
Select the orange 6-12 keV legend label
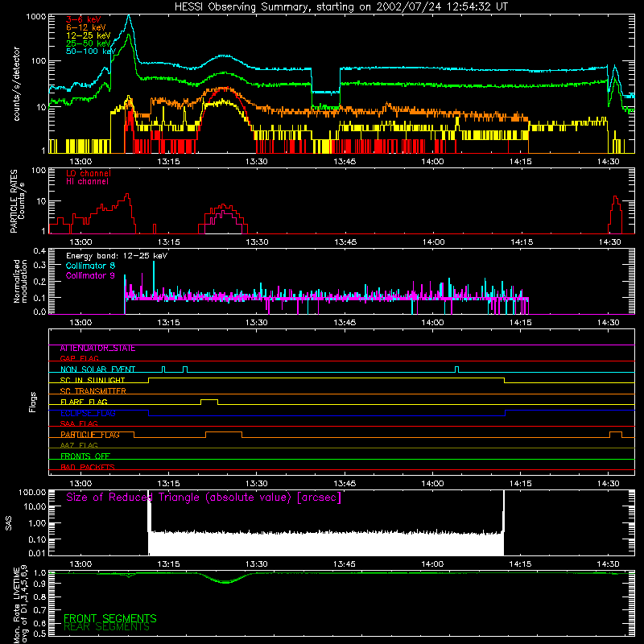pos(85,27)
